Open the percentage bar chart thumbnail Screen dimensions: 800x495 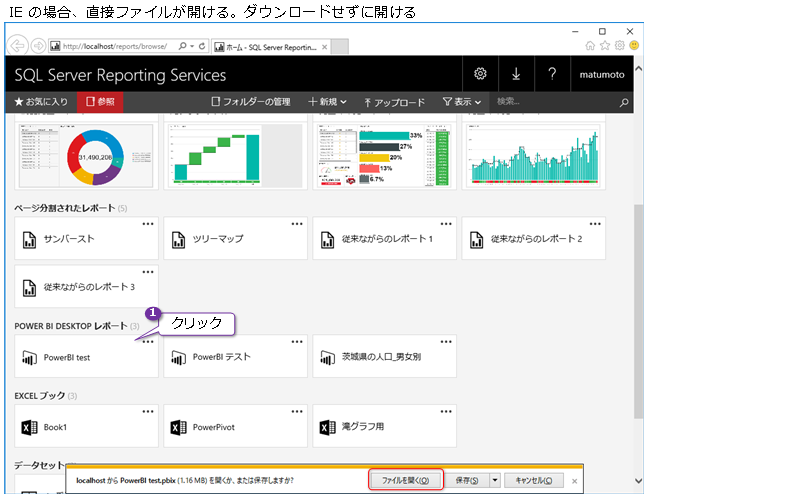384,156
